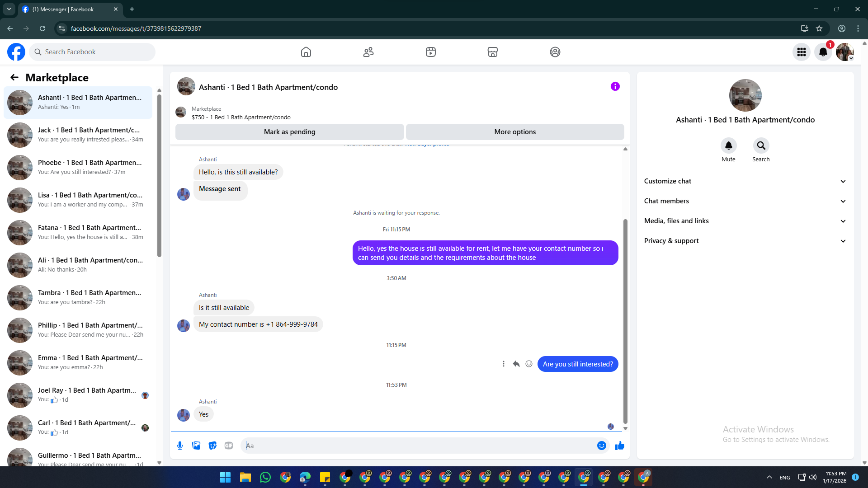Screen dimensions: 868x488
Task: Mute this conversation
Action: coord(728,145)
